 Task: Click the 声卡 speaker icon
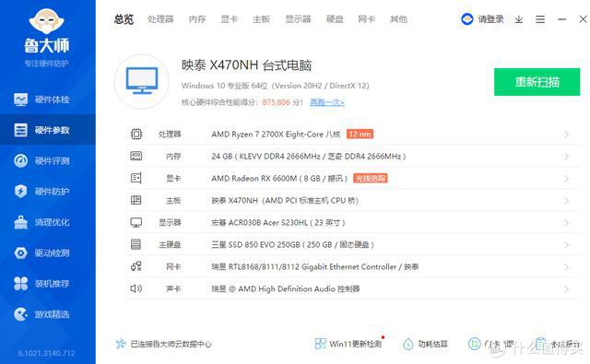tap(136, 288)
